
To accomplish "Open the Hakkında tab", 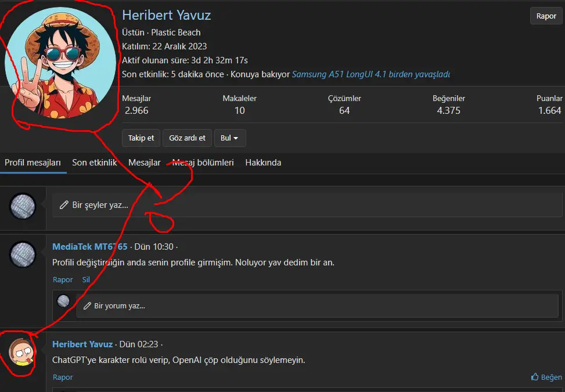I will (263, 163).
